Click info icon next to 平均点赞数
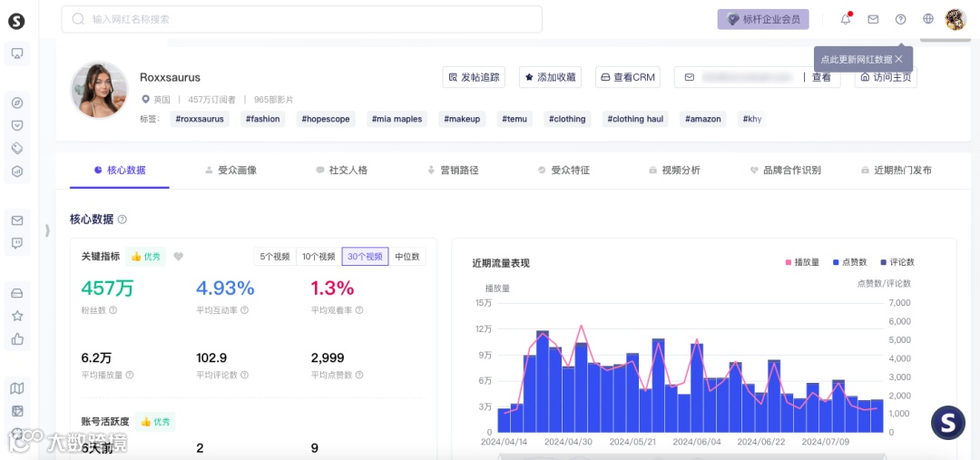This screenshot has width=980, height=460. tap(359, 375)
